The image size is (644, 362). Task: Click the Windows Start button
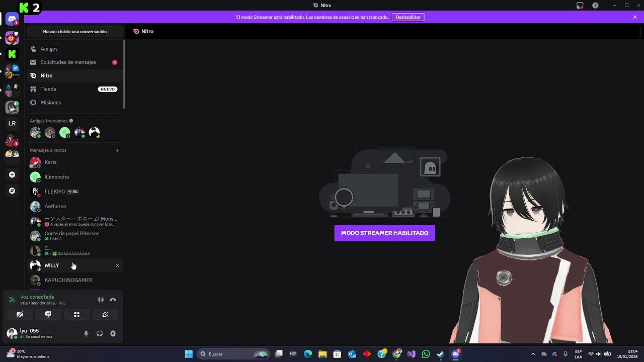pyautogui.click(x=189, y=354)
